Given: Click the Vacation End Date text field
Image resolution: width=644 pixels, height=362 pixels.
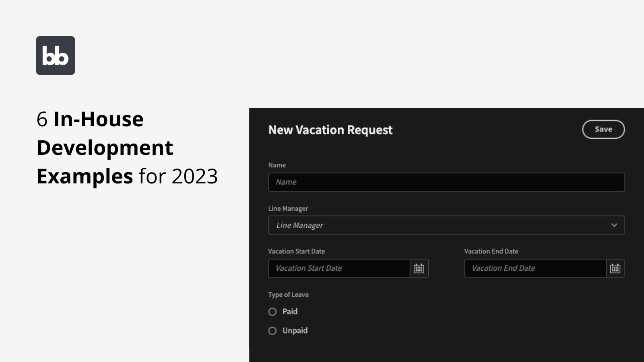Looking at the screenshot, I should pos(535,268).
